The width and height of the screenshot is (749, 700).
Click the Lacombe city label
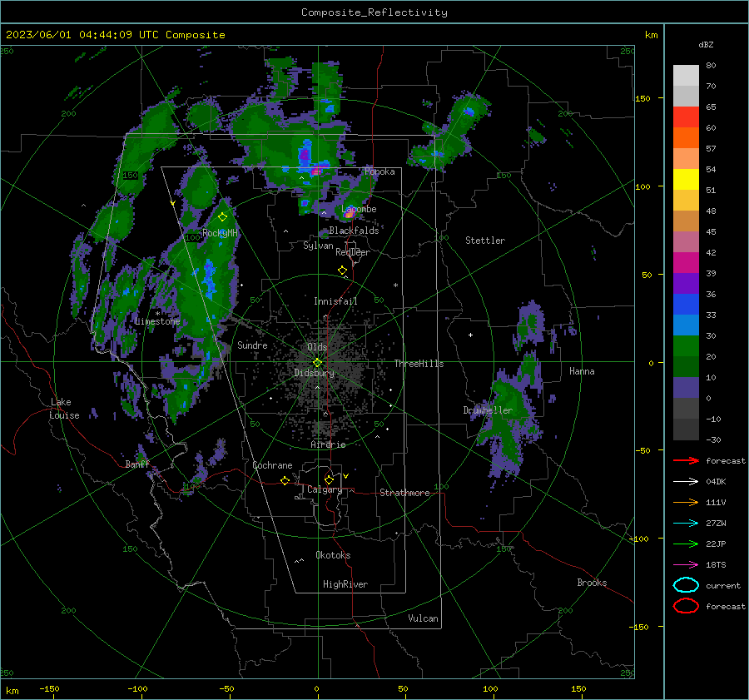point(359,209)
